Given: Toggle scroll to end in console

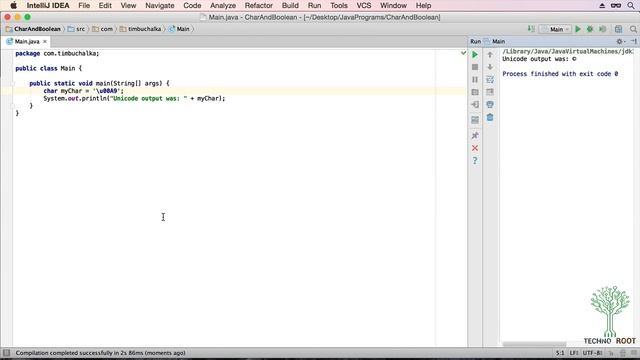Looking at the screenshot, I should pyautogui.click(x=490, y=92).
